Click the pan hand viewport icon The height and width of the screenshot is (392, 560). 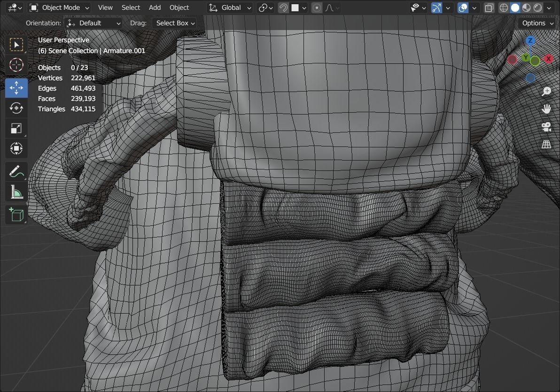546,109
